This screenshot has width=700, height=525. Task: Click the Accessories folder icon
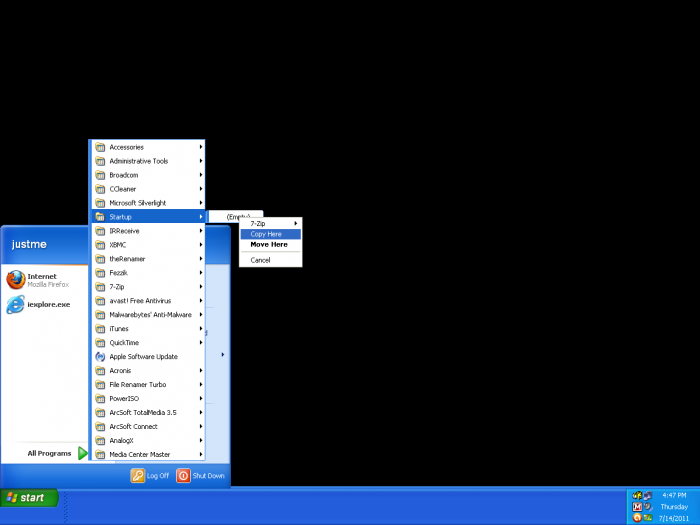click(100, 147)
